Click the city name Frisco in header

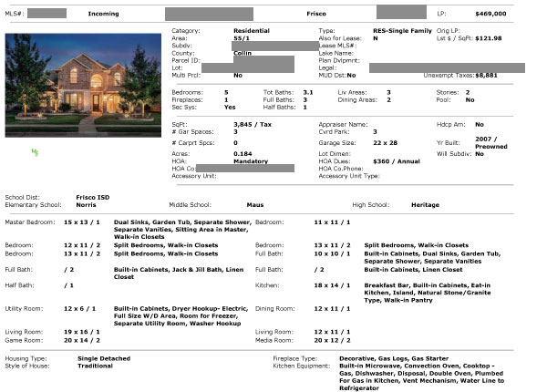point(316,14)
